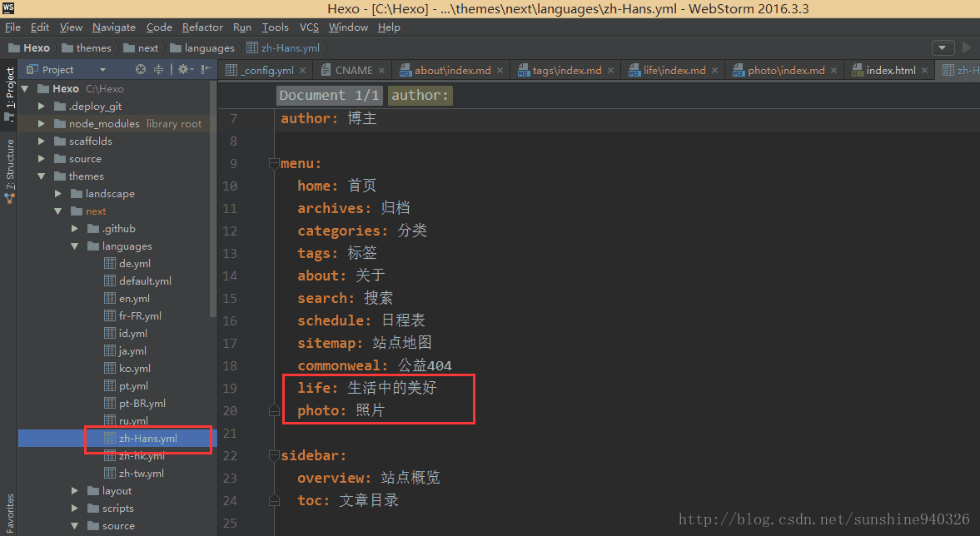Fold the sidebar block in the gutter

[274, 456]
